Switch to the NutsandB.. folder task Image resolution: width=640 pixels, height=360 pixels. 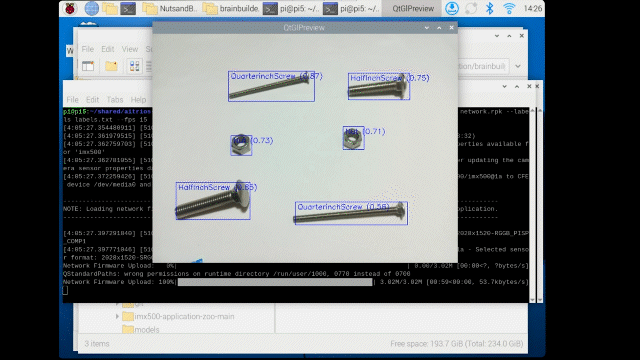[x=170, y=9]
